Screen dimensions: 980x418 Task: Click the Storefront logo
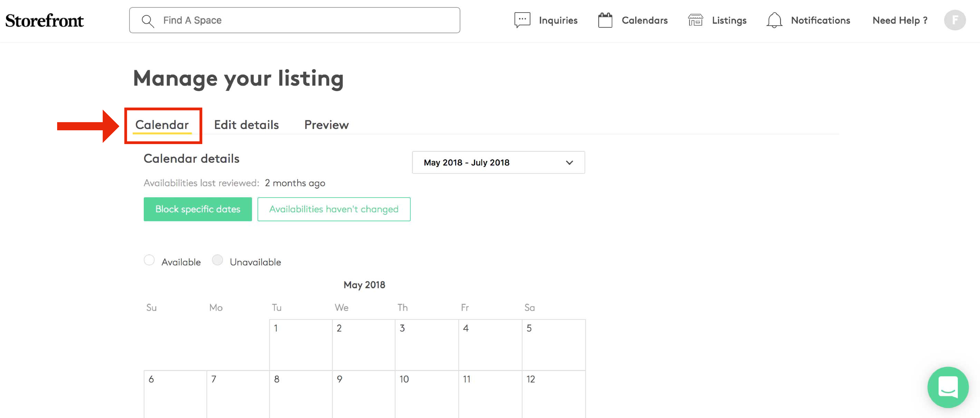[45, 21]
